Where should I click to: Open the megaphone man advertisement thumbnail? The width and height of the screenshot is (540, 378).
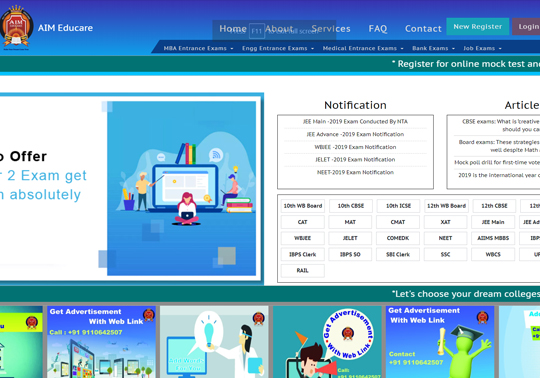[x=327, y=342]
